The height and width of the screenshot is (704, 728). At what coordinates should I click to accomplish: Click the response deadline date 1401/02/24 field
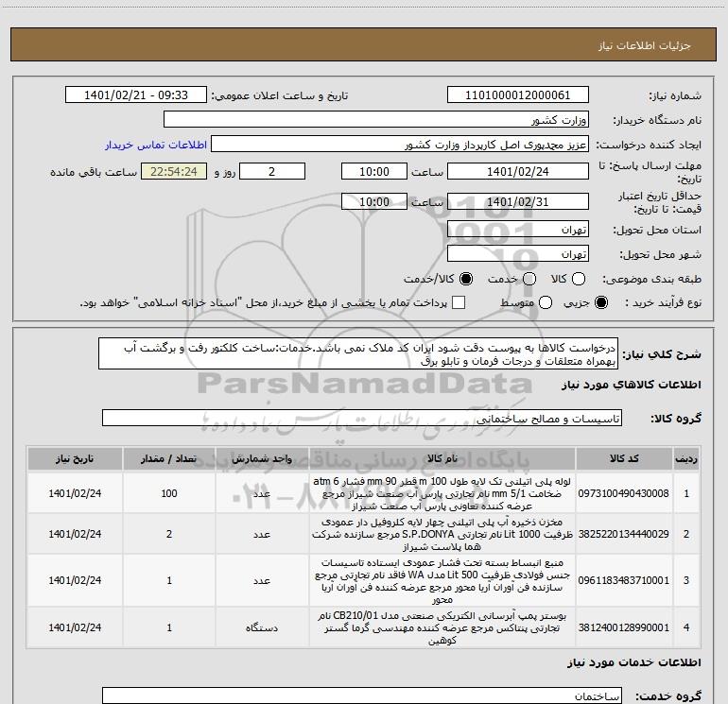pyautogui.click(x=518, y=171)
